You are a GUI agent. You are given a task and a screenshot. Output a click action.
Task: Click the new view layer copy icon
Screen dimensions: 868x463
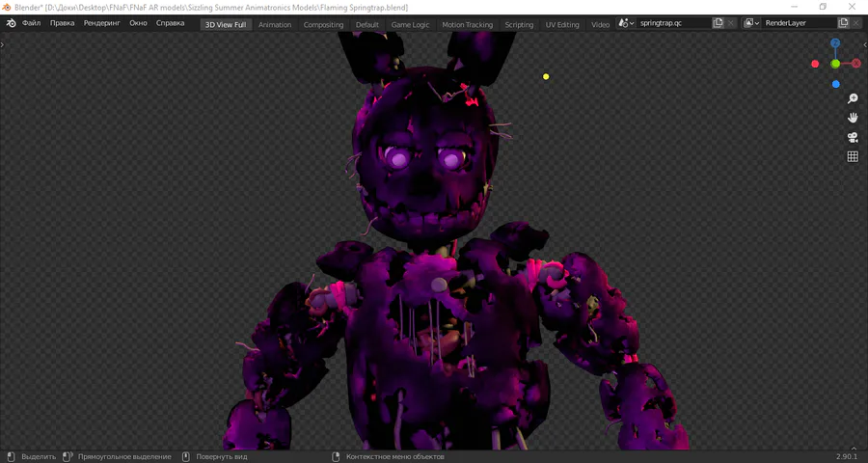click(x=843, y=23)
